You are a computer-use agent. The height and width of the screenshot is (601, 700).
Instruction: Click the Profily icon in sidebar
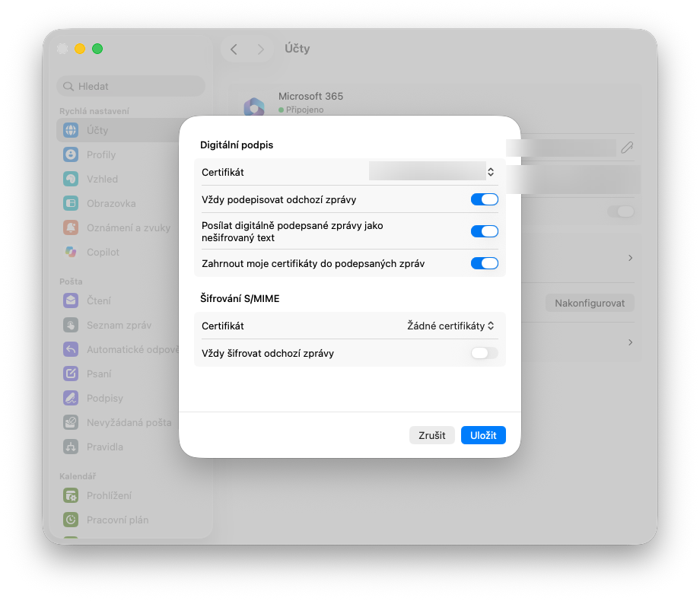click(x=71, y=154)
